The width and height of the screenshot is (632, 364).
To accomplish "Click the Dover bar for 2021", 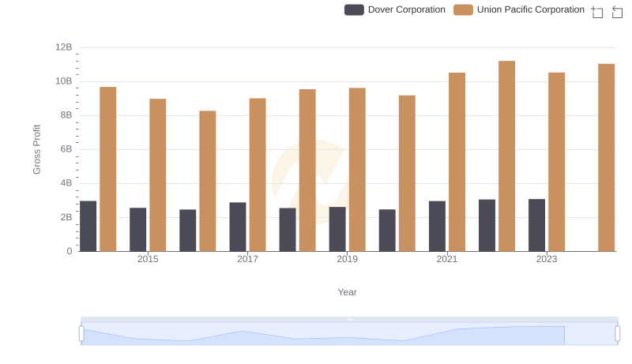I will pos(438,227).
